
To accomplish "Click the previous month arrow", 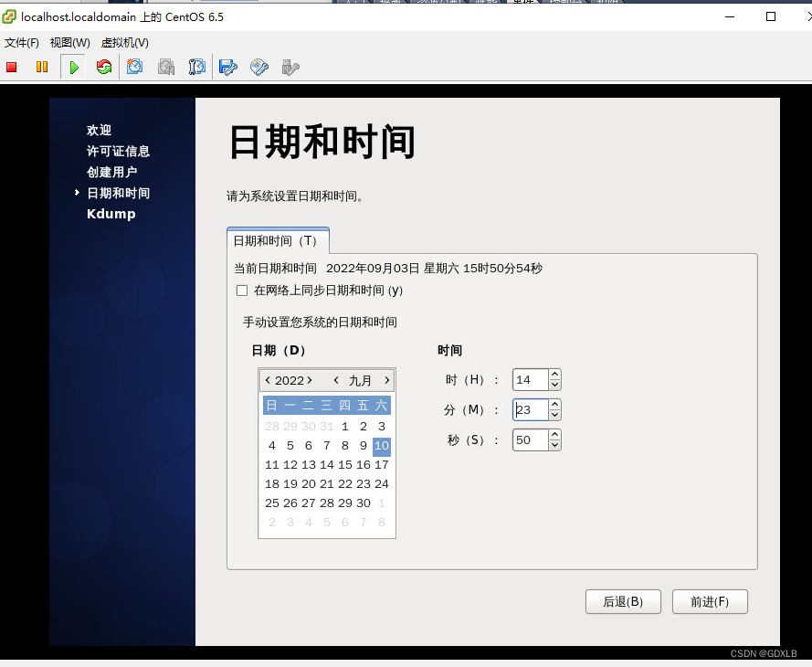I will (335, 380).
